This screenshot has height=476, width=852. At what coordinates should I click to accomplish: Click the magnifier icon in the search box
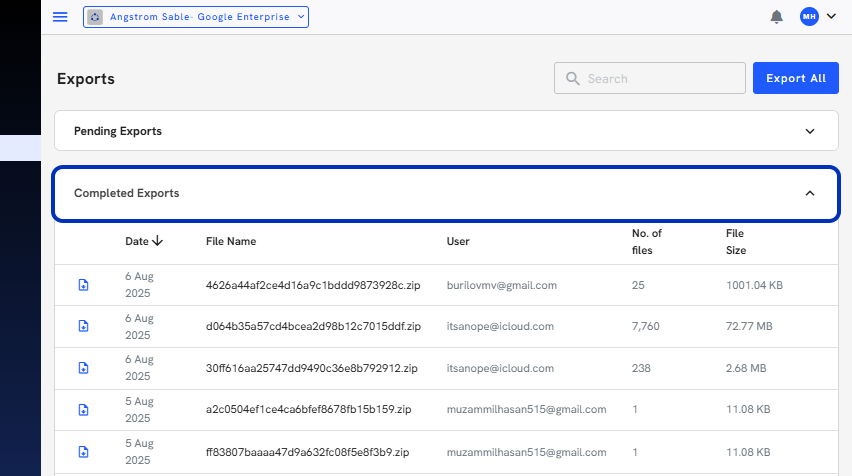(573, 78)
